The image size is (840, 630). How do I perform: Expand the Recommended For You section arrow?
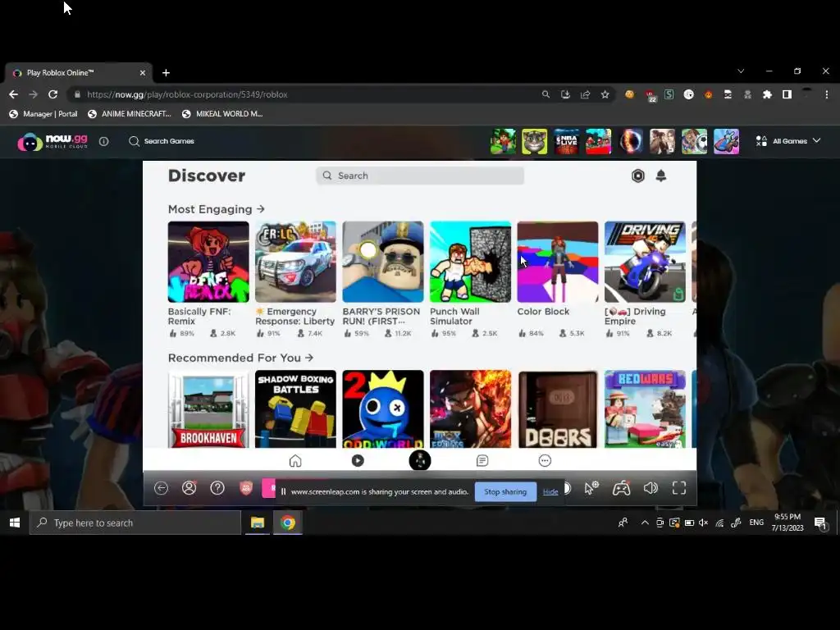click(309, 358)
